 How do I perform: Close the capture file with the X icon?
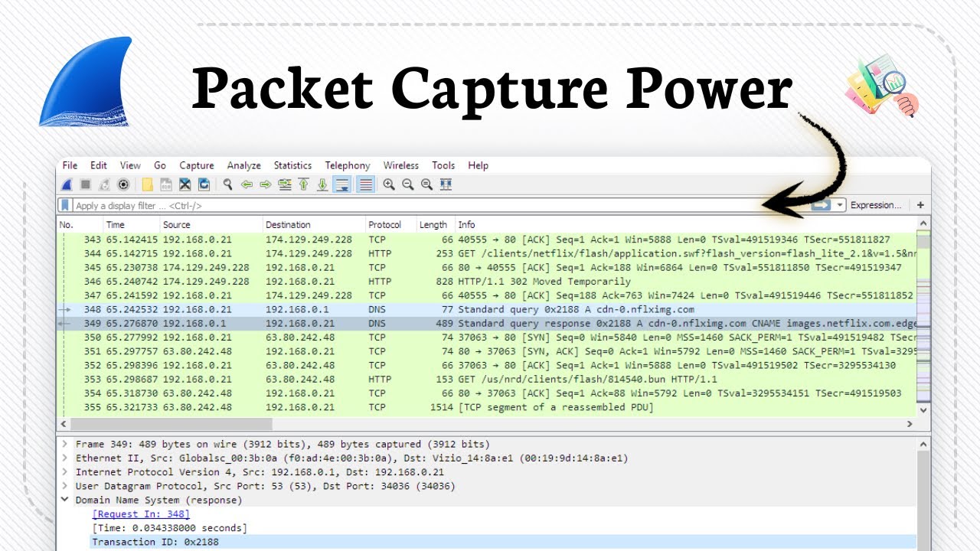185,184
